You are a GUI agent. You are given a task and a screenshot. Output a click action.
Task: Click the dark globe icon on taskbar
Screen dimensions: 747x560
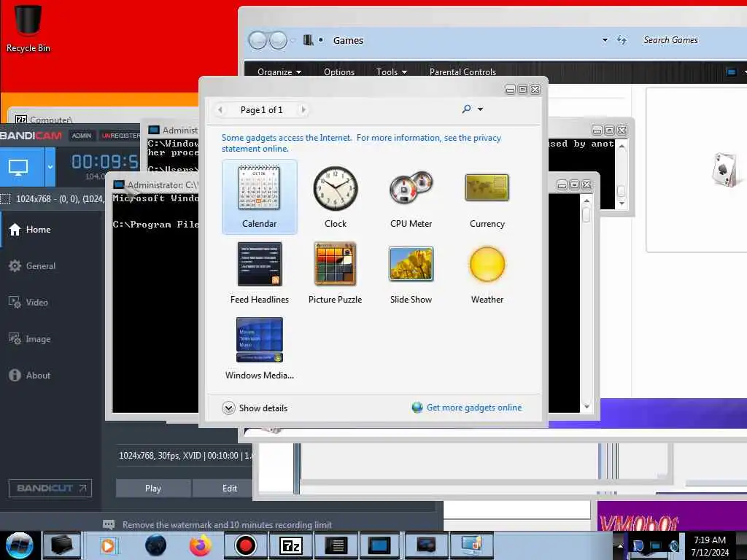click(155, 545)
